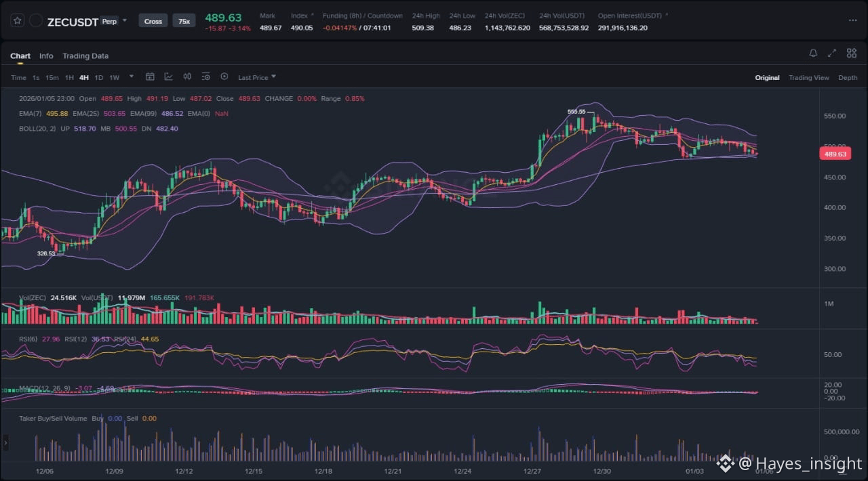The image size is (868, 481).
Task: Select the 1s interval
Action: tap(36, 77)
